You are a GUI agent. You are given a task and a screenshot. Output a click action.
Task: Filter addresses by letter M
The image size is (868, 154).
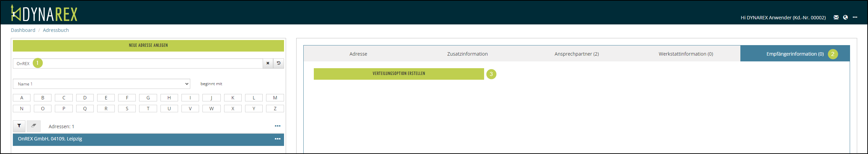(x=275, y=98)
